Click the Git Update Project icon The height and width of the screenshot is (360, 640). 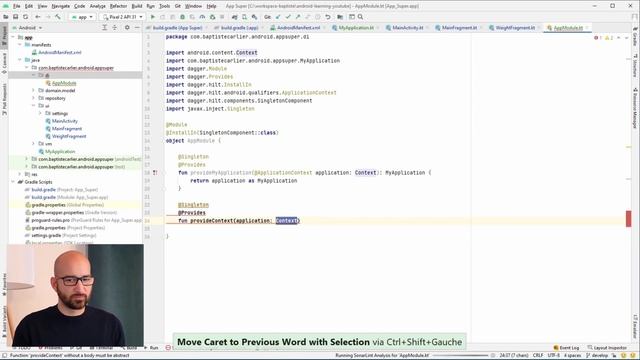click(x=278, y=17)
